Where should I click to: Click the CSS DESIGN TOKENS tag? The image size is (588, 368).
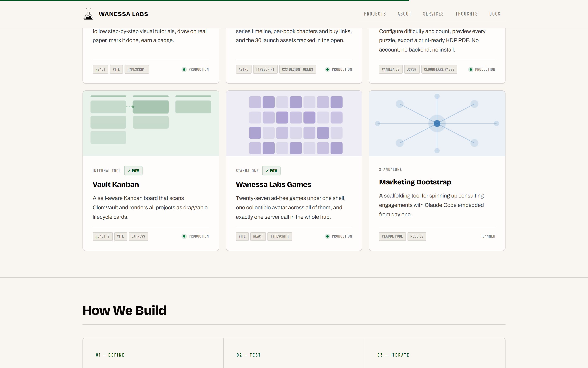(297, 69)
